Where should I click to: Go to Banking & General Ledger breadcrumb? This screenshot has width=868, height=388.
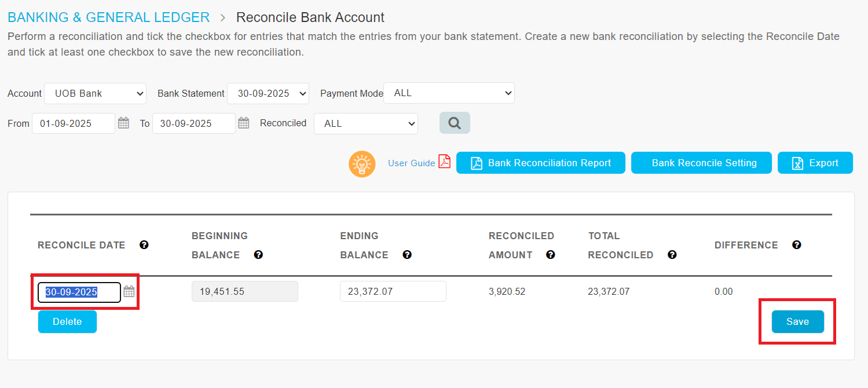[x=109, y=17]
